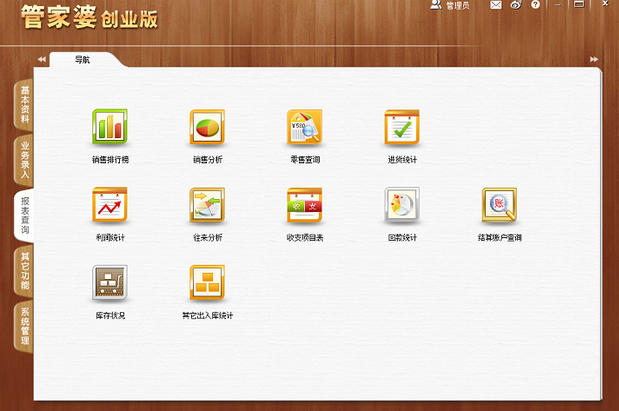The height and width of the screenshot is (411, 619).
Task: Open the 收支项目表 icon
Action: (305, 205)
